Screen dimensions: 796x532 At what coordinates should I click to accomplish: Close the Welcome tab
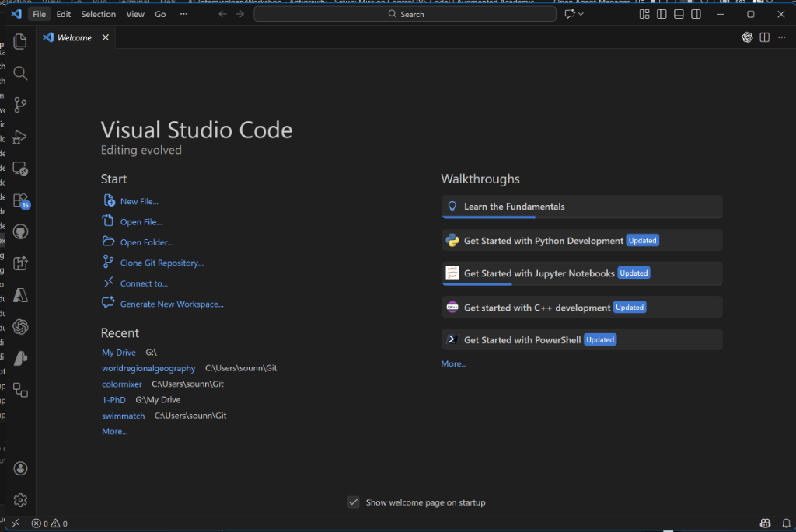[x=106, y=37]
